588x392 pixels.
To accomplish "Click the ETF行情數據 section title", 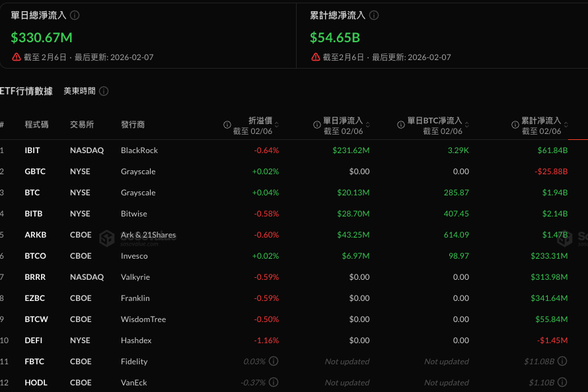I will (26, 91).
